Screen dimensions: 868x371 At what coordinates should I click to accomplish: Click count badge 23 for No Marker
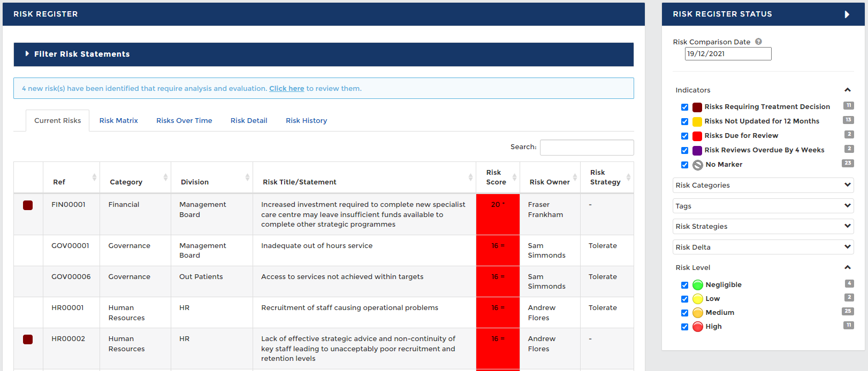click(848, 163)
